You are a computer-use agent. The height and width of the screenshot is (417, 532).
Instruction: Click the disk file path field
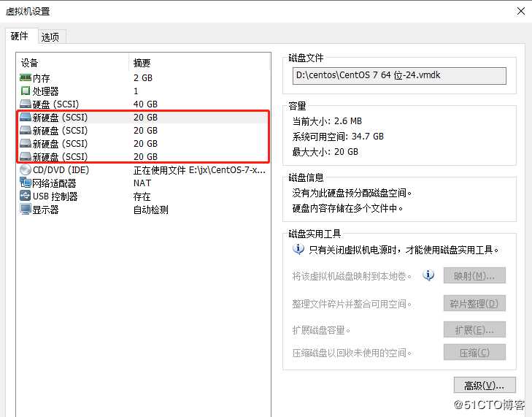[x=399, y=75]
